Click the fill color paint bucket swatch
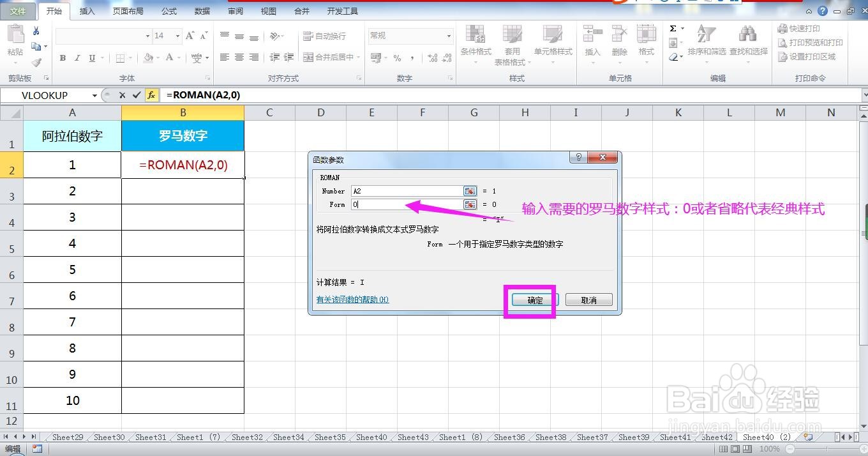This screenshot has height=456, width=868. [x=148, y=58]
